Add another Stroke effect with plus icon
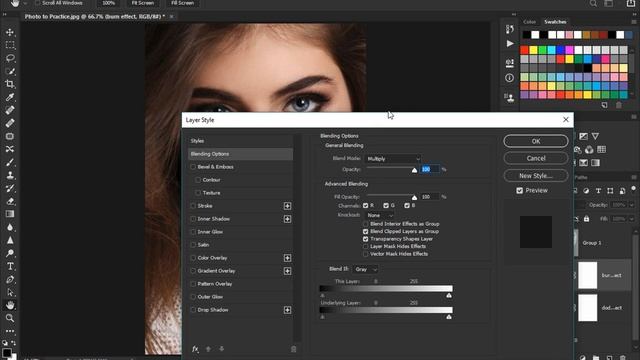640x360 pixels. coord(287,206)
